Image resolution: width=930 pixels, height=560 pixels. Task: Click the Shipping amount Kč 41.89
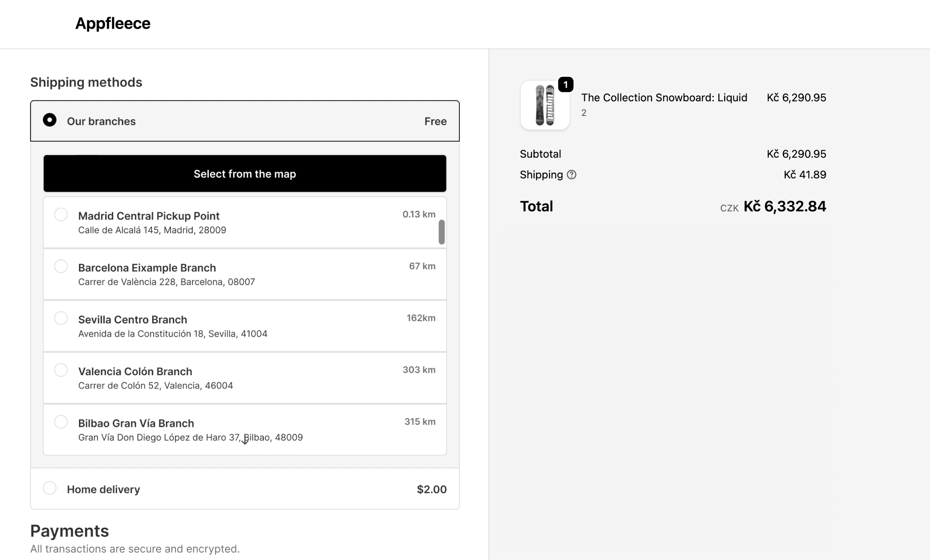pos(805,175)
